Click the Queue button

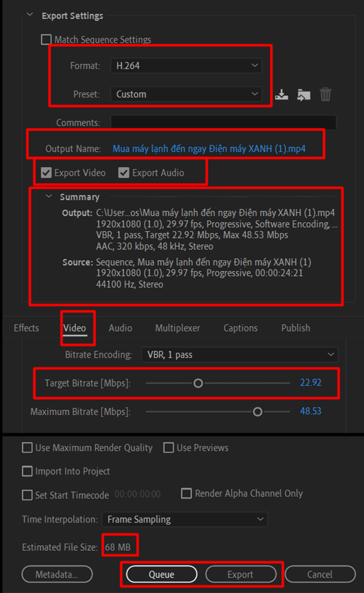[x=162, y=574]
